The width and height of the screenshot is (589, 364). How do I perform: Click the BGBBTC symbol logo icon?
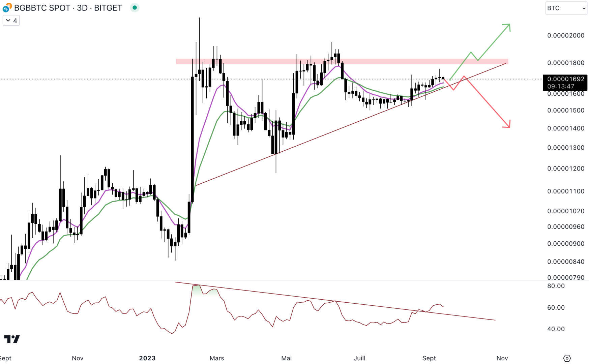(7, 7)
